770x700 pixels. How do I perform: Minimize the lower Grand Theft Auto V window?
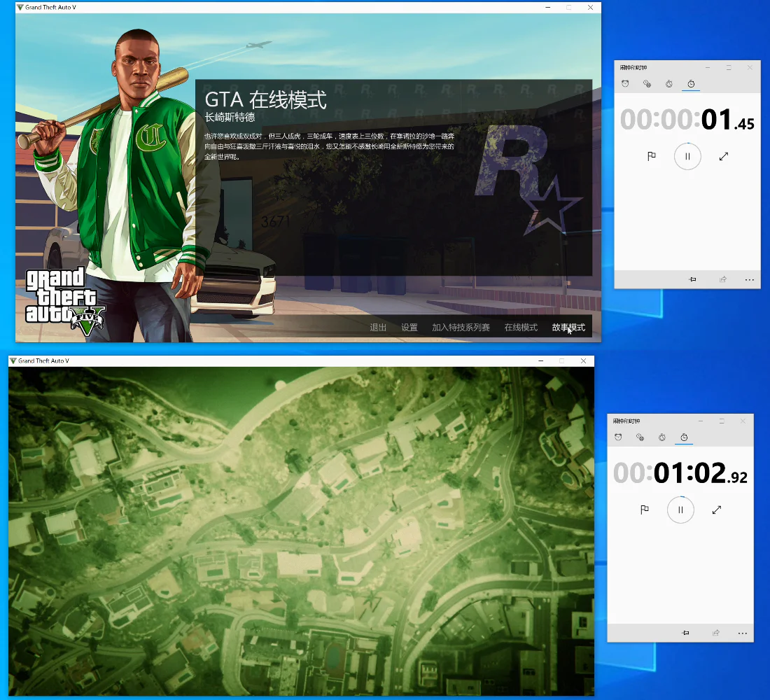pyautogui.click(x=540, y=360)
